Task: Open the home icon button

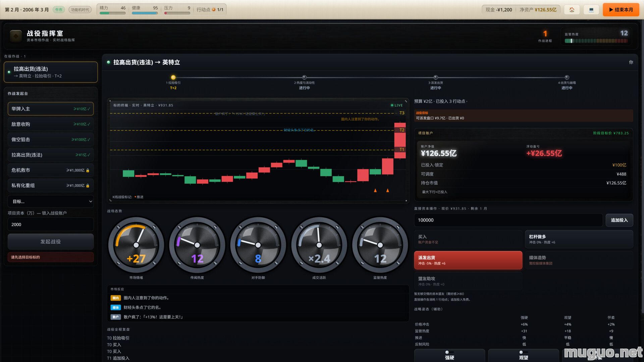Action: 572,10
